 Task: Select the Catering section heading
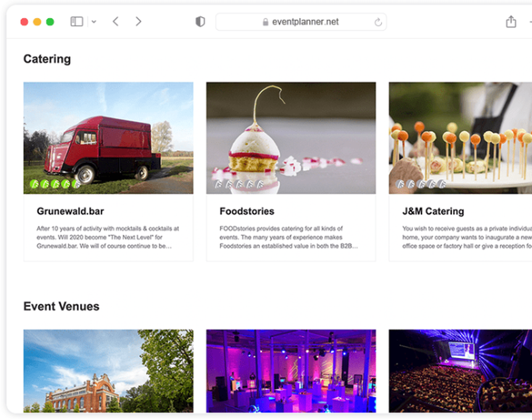click(x=47, y=59)
